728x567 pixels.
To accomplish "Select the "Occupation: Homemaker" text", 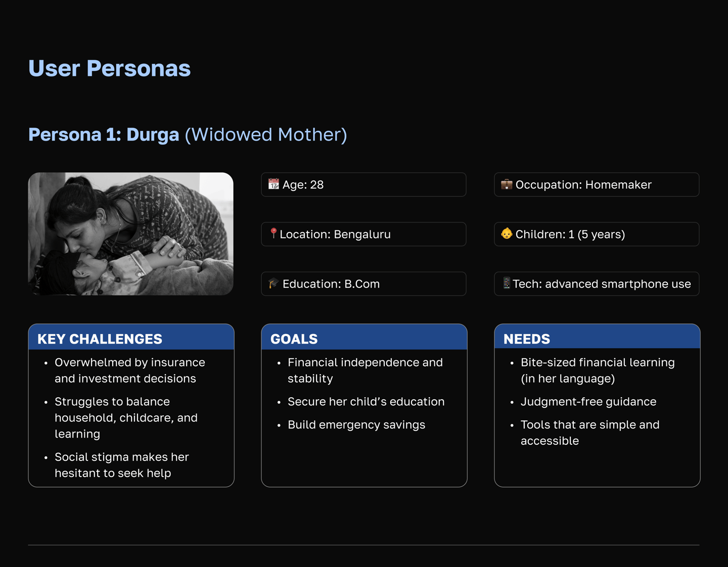I will coord(583,185).
